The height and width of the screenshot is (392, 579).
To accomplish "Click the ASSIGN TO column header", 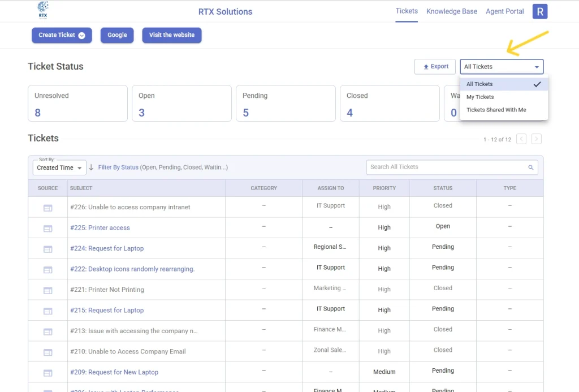I will tap(330, 188).
